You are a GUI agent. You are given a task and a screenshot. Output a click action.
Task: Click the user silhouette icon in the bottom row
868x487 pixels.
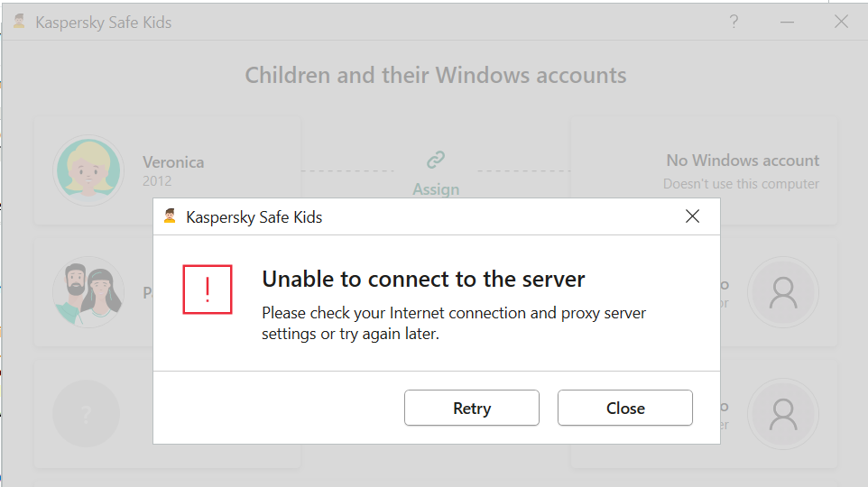[783, 413]
